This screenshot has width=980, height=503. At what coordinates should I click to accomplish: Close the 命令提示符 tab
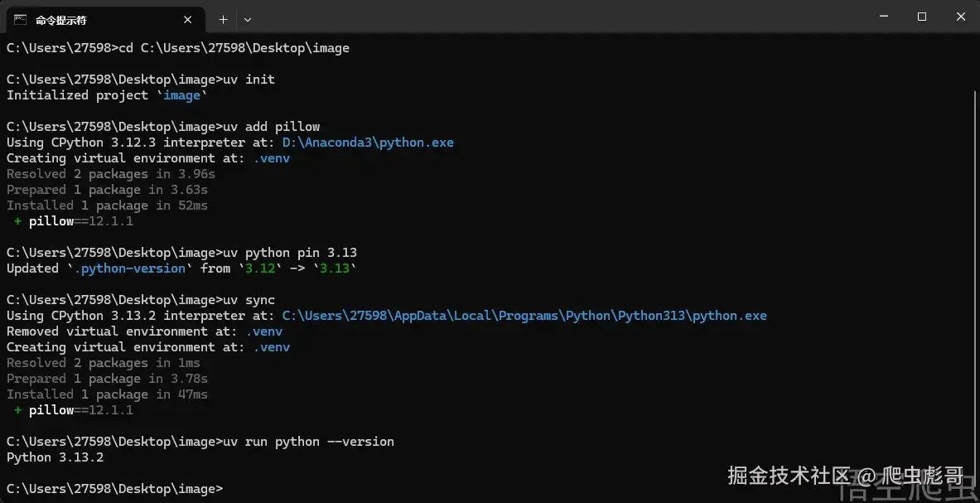click(187, 20)
